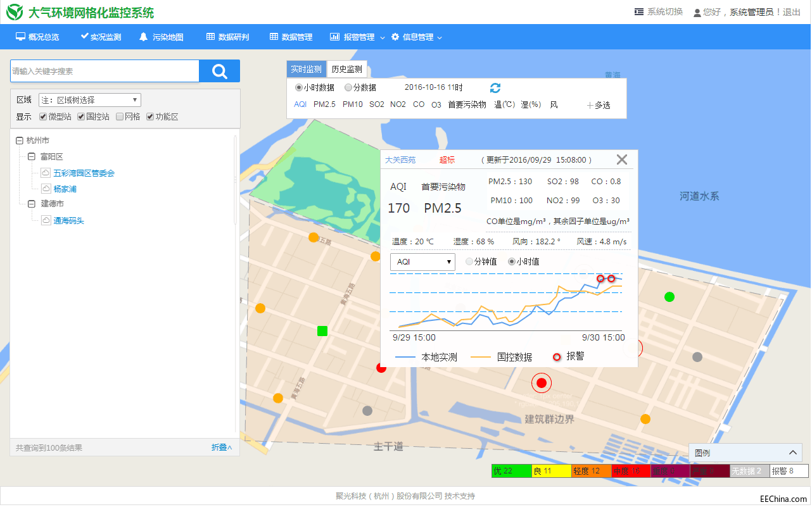Switch to the 历史监测 tab
Image resolution: width=812 pixels, height=507 pixels.
point(346,70)
